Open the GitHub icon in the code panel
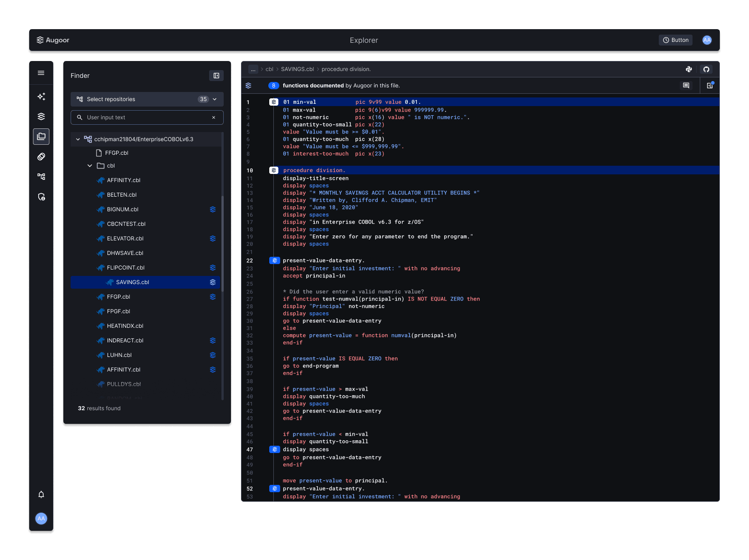The image size is (749, 560). (706, 69)
